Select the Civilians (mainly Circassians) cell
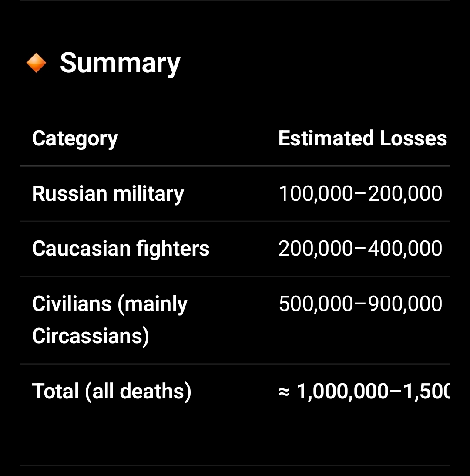 pyautogui.click(x=110, y=320)
